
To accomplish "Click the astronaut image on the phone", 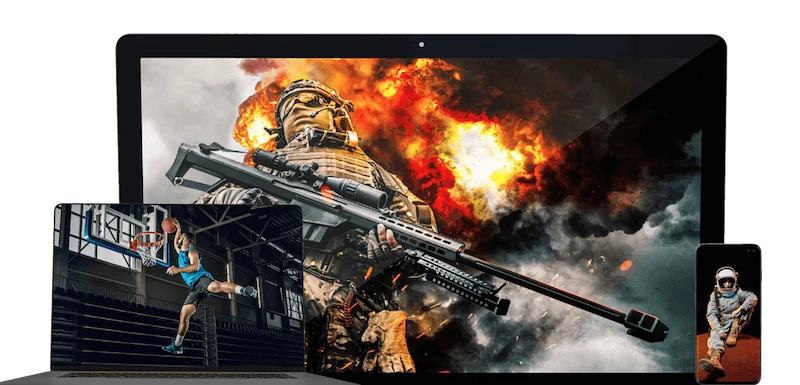I will pyautogui.click(x=728, y=314).
